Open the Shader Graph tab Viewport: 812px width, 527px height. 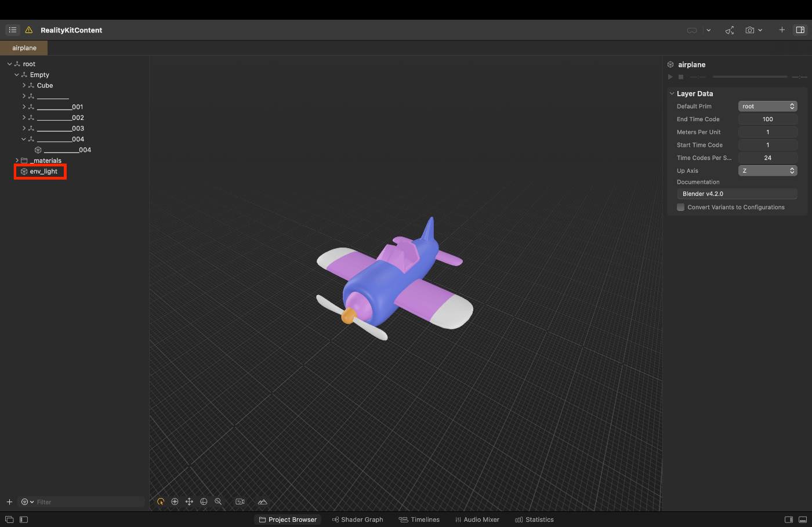357,519
